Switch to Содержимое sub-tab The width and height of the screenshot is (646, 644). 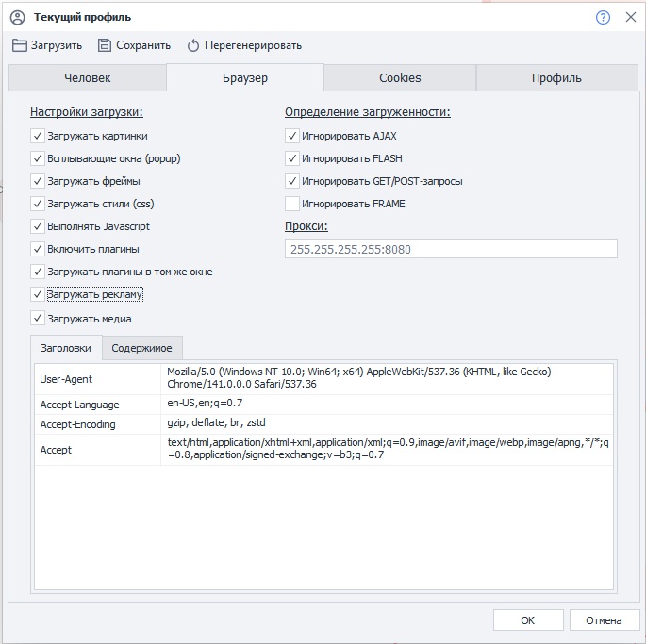pyautogui.click(x=141, y=348)
